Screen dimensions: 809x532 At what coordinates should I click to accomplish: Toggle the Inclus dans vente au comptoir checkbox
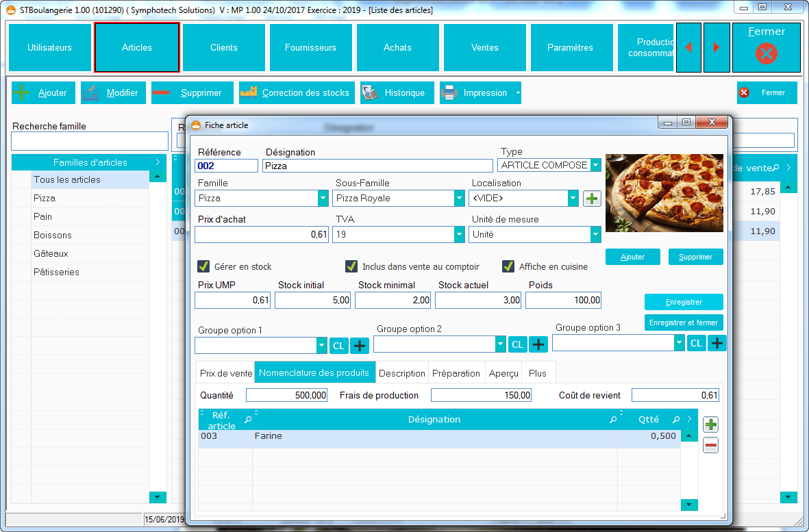point(351,266)
